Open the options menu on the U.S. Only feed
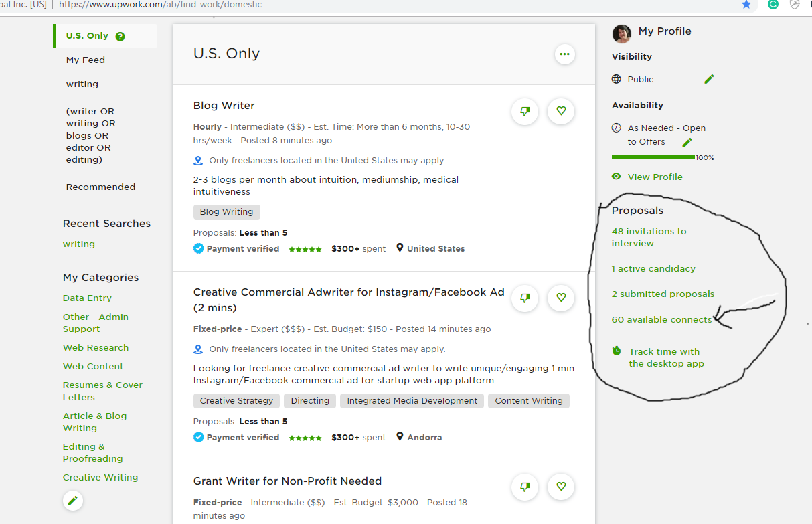Image resolution: width=812 pixels, height=524 pixels. 564,54
